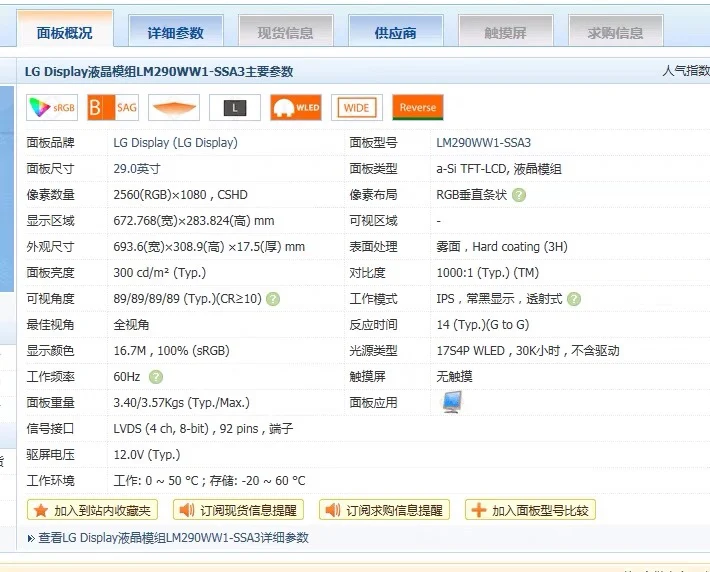Screen dimensions: 710x572
Task: Click the B SAG feature icon
Action: point(113,107)
